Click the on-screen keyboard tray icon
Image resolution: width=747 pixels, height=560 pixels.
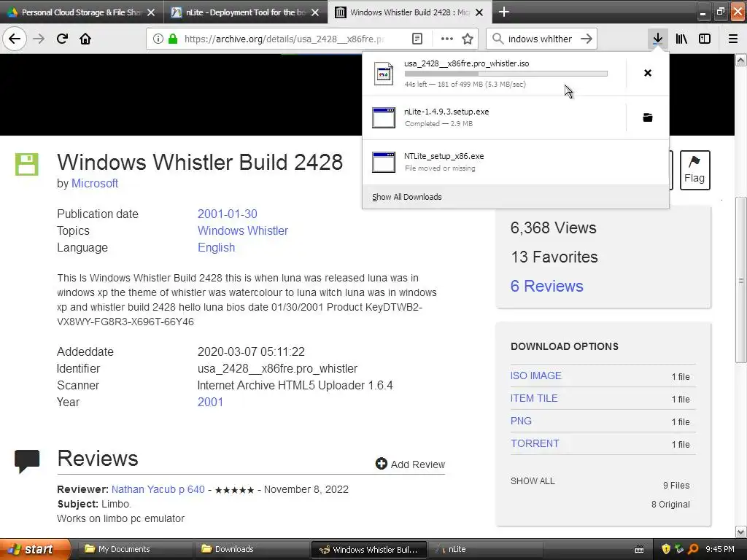[639, 550]
